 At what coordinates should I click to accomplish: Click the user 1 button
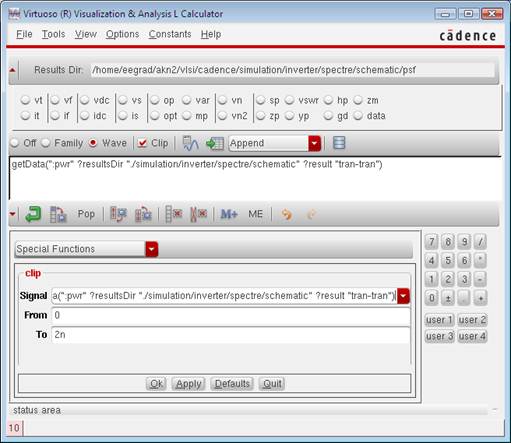[x=439, y=320]
